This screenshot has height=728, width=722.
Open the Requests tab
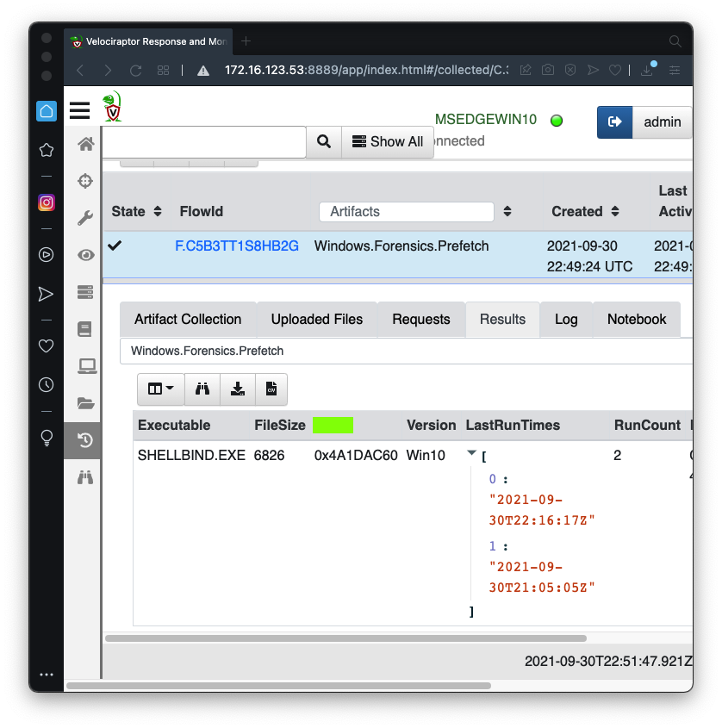(421, 320)
